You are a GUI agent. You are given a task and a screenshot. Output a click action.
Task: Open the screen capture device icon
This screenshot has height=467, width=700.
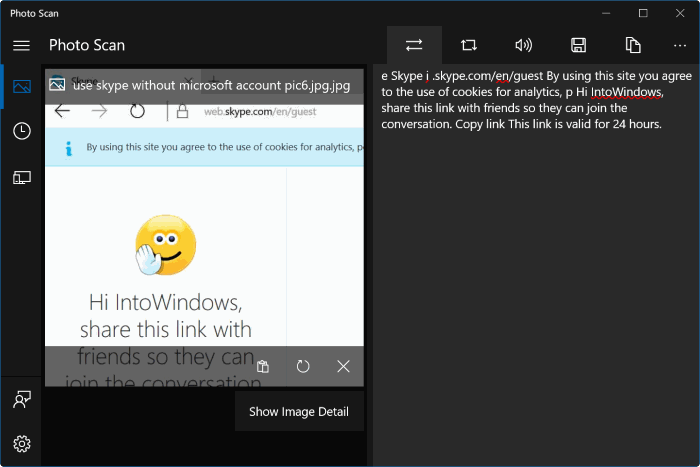(22, 178)
